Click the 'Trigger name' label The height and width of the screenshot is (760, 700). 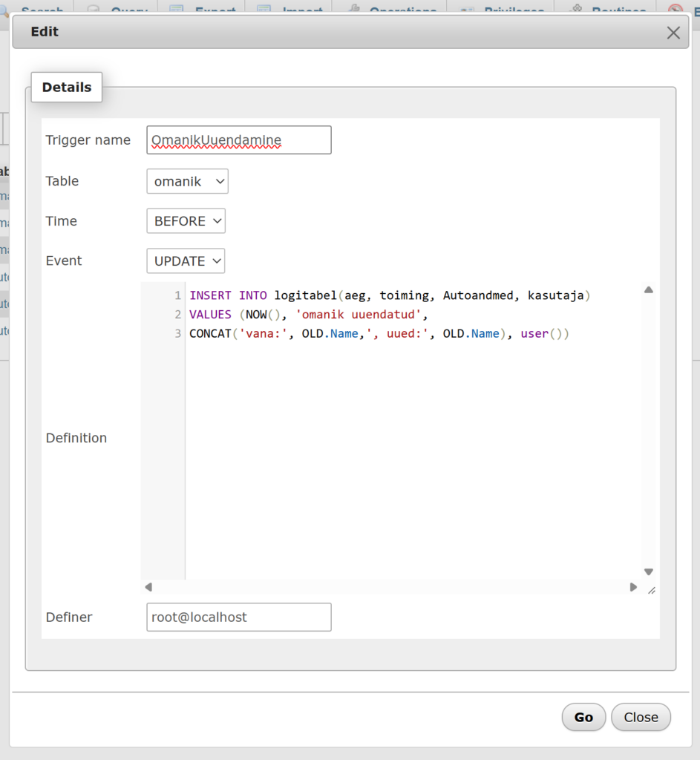click(x=88, y=140)
